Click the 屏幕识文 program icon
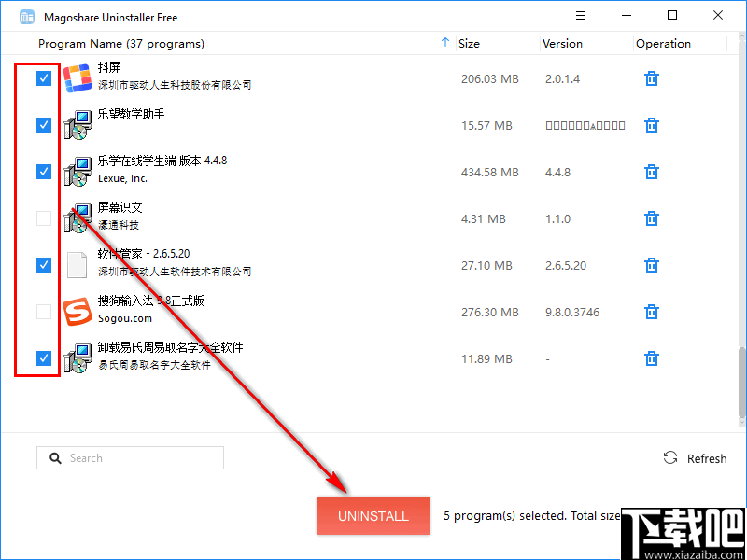This screenshot has height=560, width=747. point(77,217)
